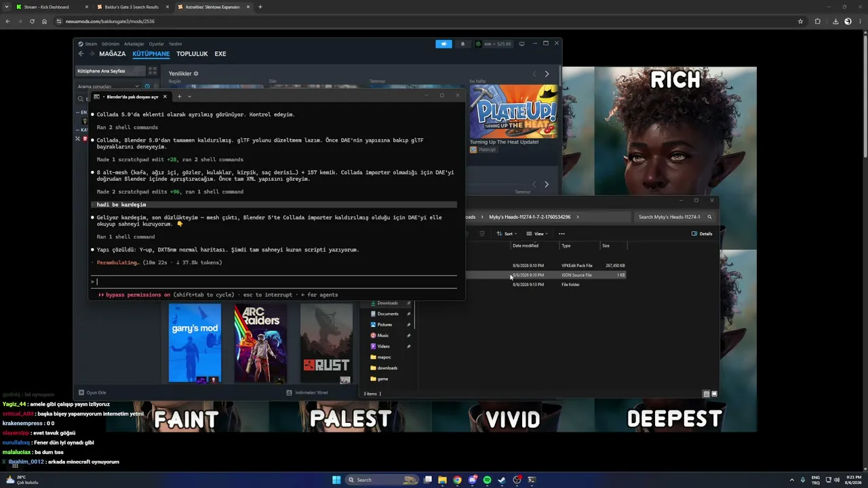Open garry's mod game cover
This screenshot has width=868, height=488.
195,343
